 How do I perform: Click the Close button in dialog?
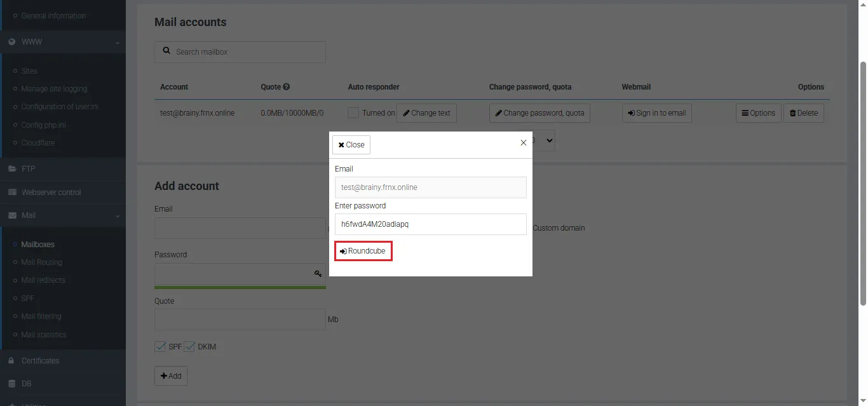[x=351, y=145]
